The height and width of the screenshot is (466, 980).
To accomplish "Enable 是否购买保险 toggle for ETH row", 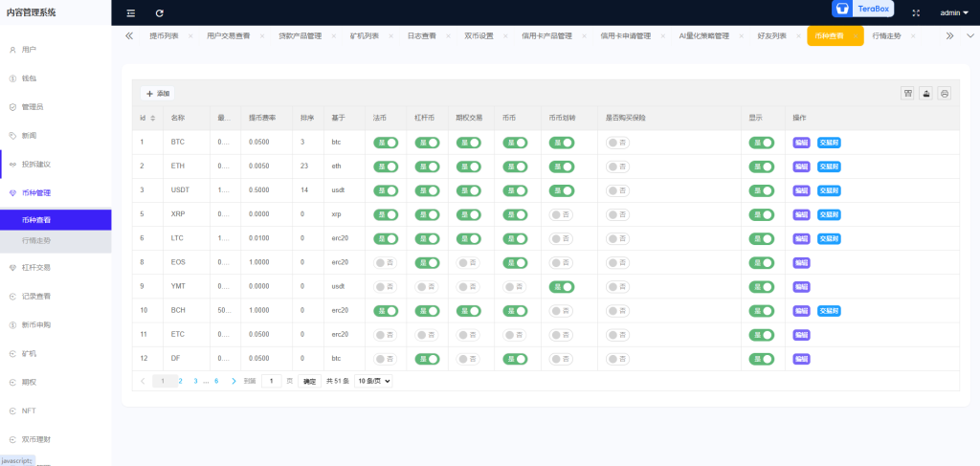I will coord(616,166).
